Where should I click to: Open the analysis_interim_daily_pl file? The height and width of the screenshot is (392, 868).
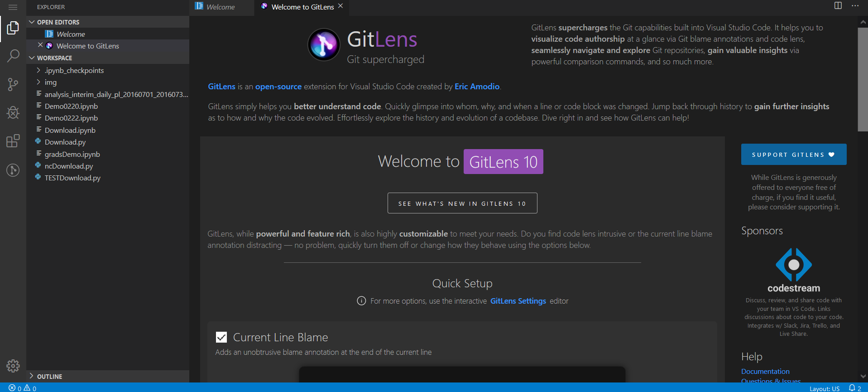[108, 94]
